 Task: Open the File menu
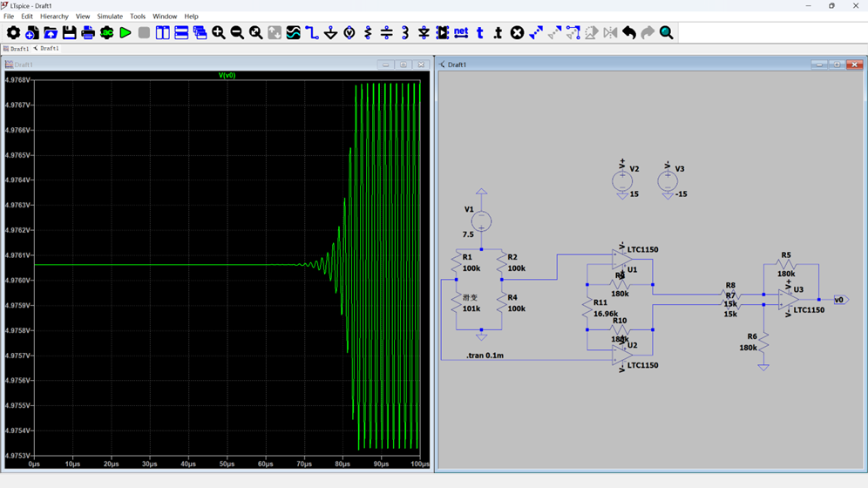pos(9,17)
